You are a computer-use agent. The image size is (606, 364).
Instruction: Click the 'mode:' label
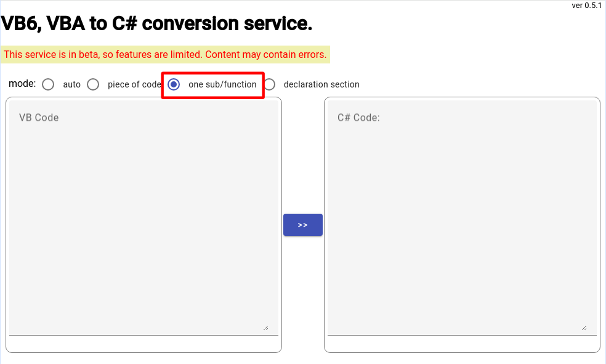point(22,84)
